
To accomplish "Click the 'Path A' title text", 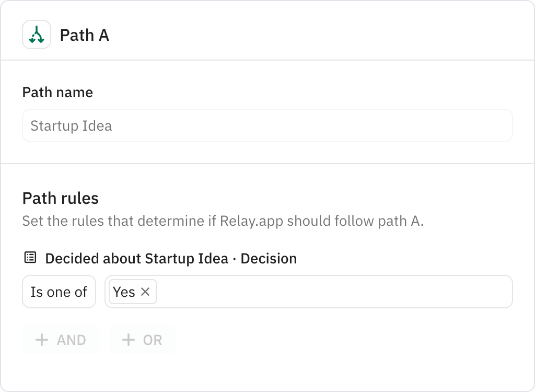I will pos(84,36).
